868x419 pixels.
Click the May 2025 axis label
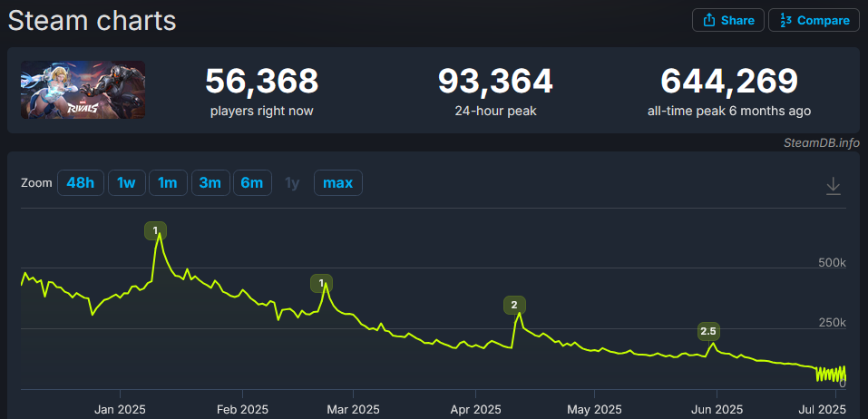pos(595,410)
